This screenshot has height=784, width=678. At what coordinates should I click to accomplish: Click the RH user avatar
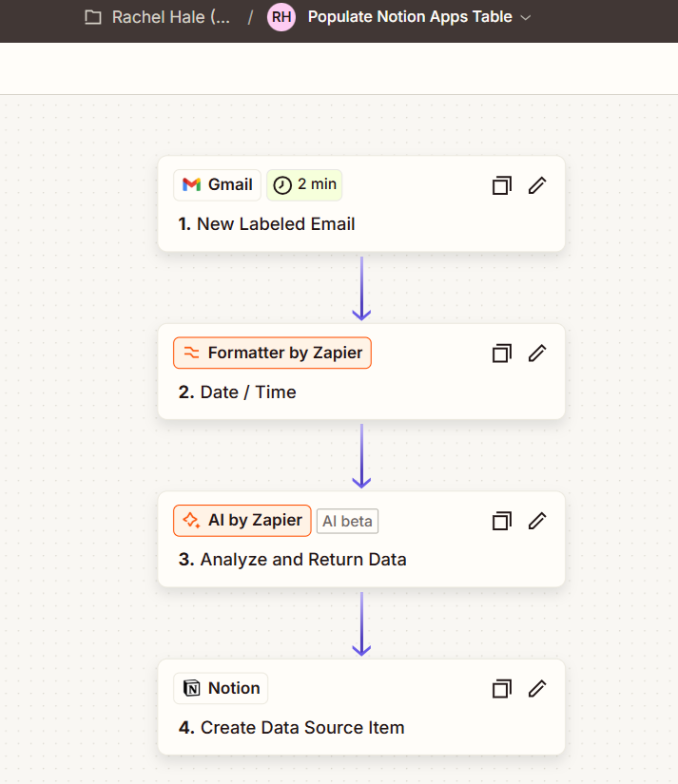click(281, 17)
